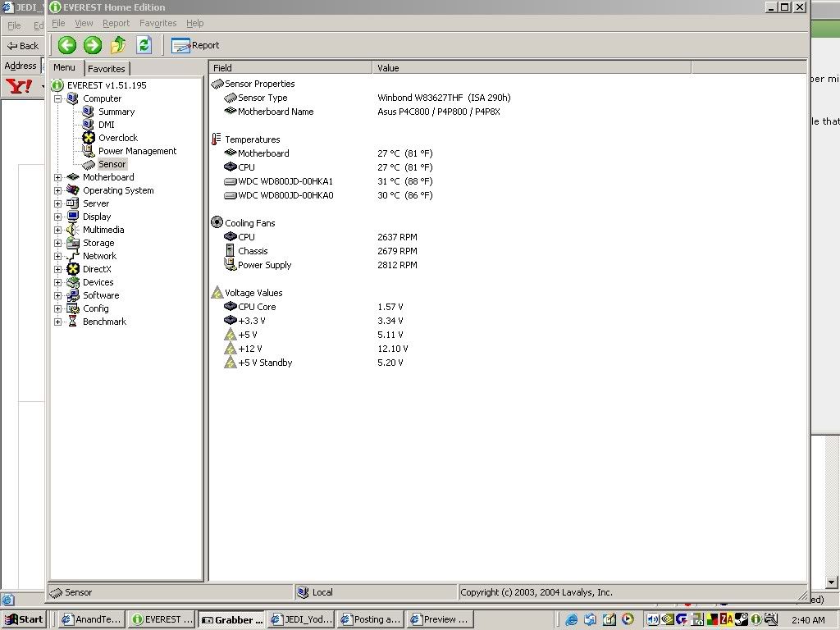Click the Devices category icon
Viewport: 840px width, 630px height.
pos(73,282)
